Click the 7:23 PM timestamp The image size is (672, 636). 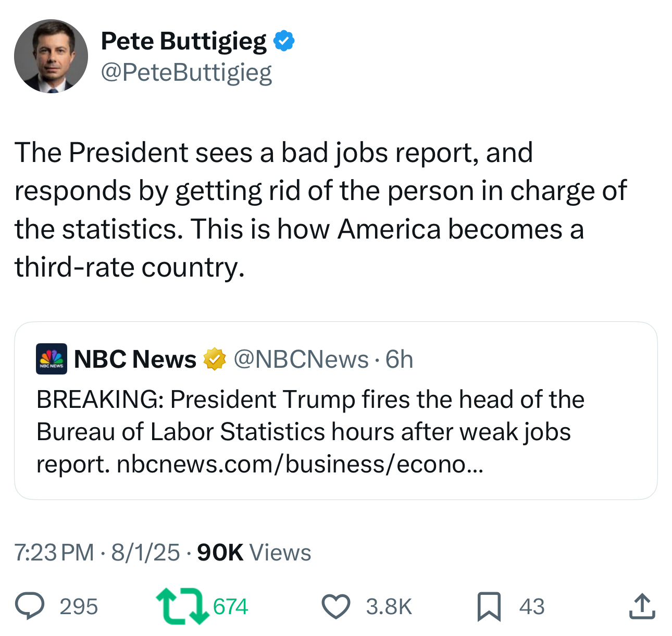[x=54, y=553]
